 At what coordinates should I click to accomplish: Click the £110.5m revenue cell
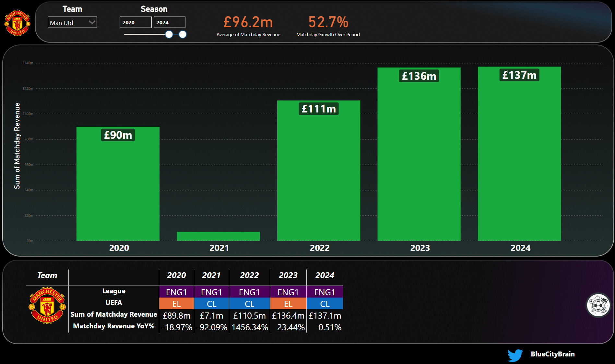click(x=249, y=315)
